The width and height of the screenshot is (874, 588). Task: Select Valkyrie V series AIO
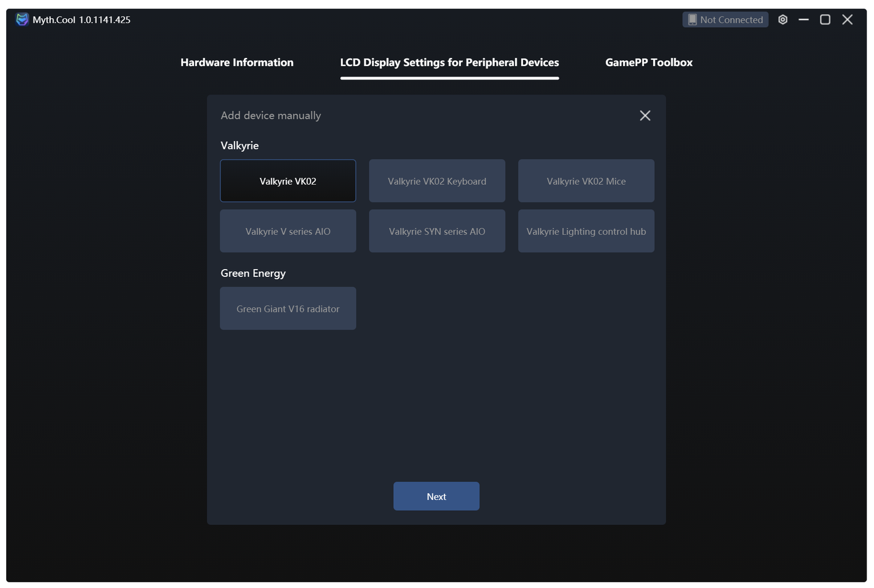(288, 231)
